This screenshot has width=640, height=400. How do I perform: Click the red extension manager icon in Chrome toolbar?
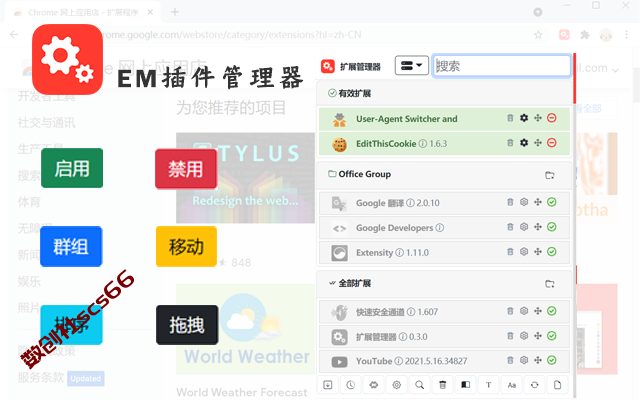(x=564, y=35)
